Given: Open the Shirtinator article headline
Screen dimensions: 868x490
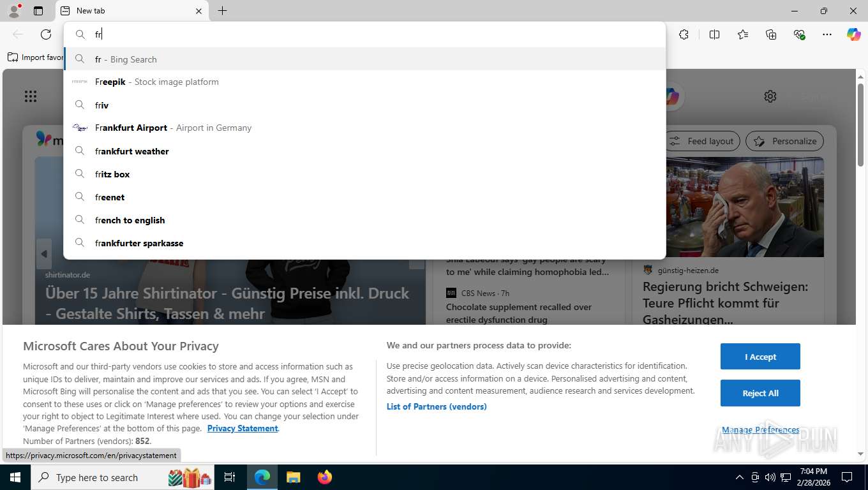Looking at the screenshot, I should click(x=227, y=303).
